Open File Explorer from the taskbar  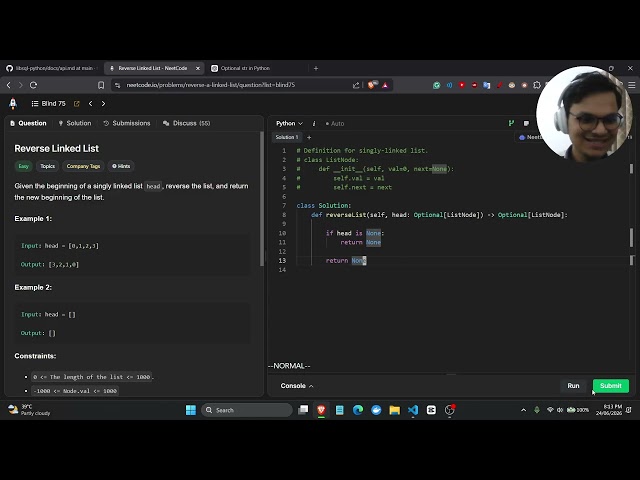(394, 410)
